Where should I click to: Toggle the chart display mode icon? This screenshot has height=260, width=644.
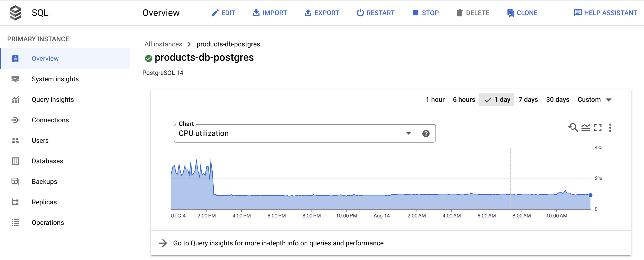(x=586, y=127)
